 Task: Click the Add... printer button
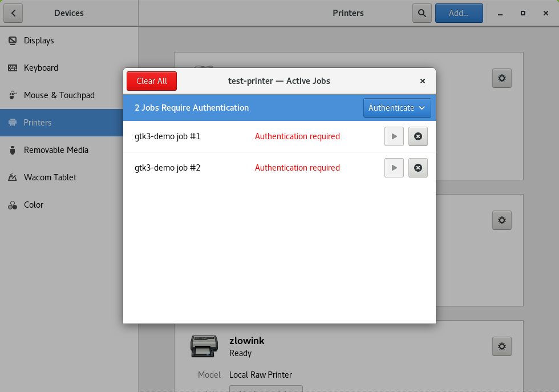(459, 13)
